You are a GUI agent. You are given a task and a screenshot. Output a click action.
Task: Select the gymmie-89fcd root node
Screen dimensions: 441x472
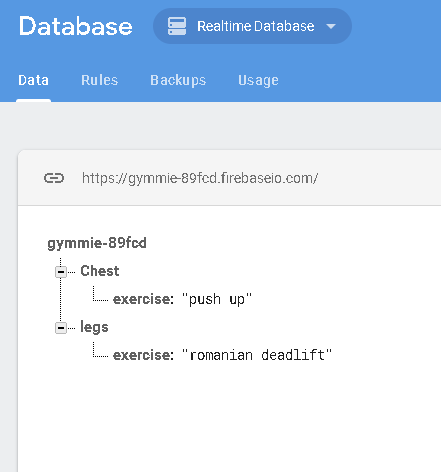point(97,243)
